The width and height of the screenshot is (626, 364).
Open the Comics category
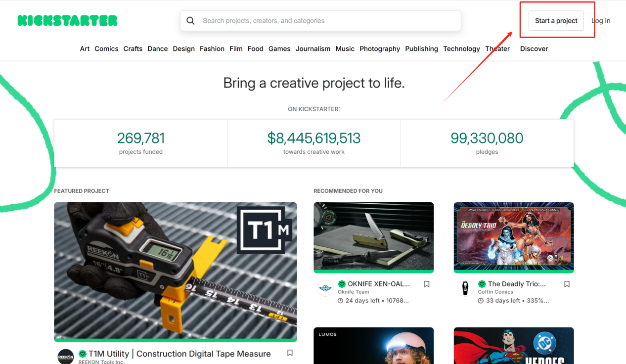coord(106,48)
